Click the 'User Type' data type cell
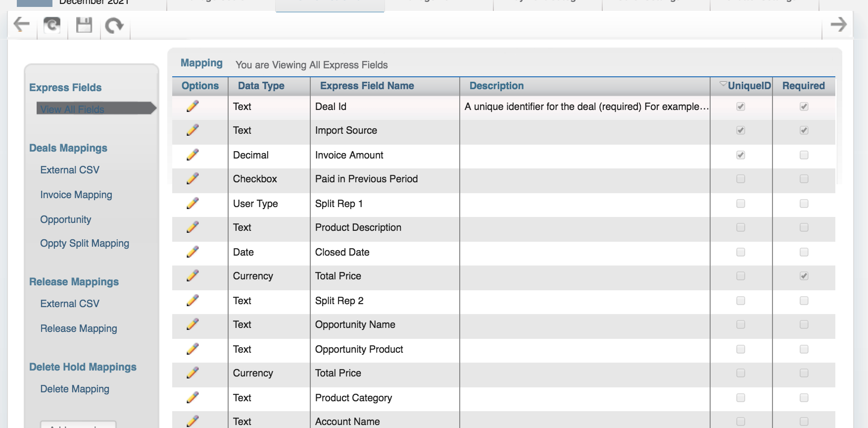868x428 pixels. pos(255,204)
